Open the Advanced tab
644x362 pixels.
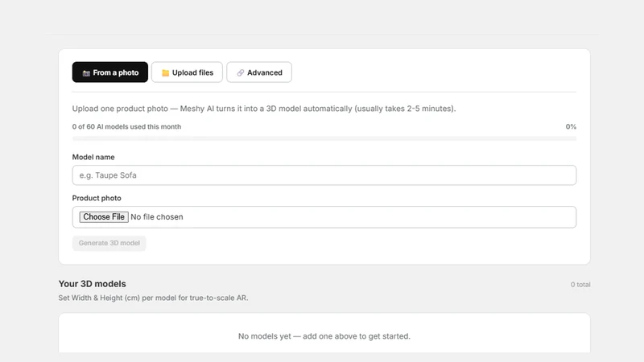click(x=259, y=72)
